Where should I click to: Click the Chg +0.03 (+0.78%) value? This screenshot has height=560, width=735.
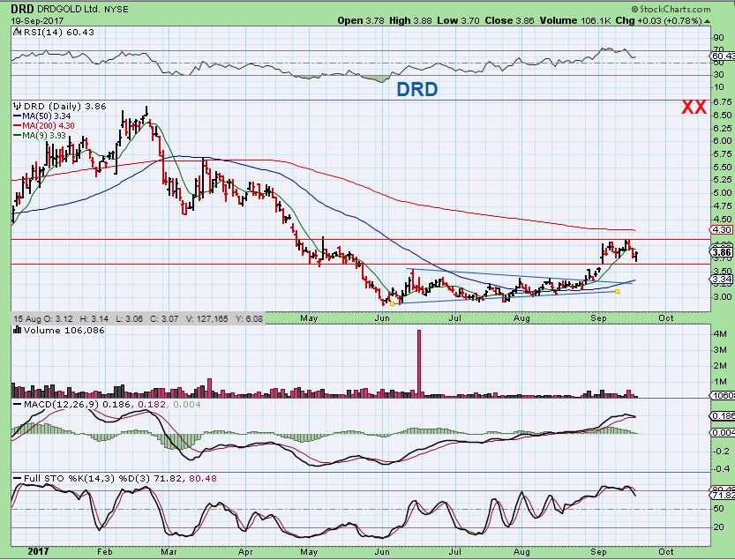pyautogui.click(x=658, y=20)
